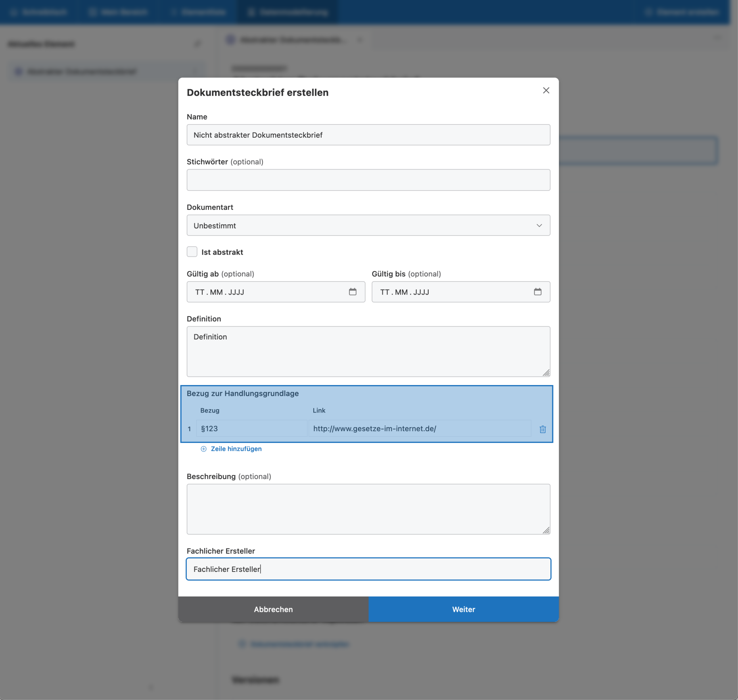This screenshot has height=700, width=738.
Task: Click inside the Definition text area
Action: pyautogui.click(x=368, y=351)
